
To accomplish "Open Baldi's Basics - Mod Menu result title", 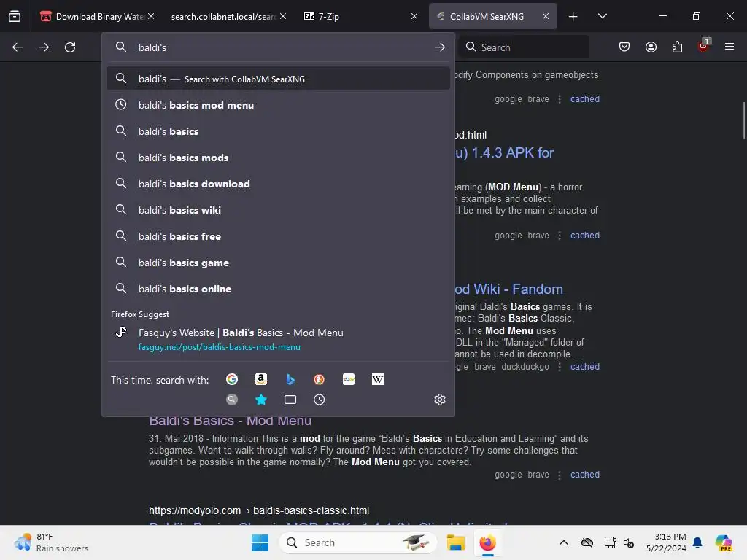I will [230, 421].
